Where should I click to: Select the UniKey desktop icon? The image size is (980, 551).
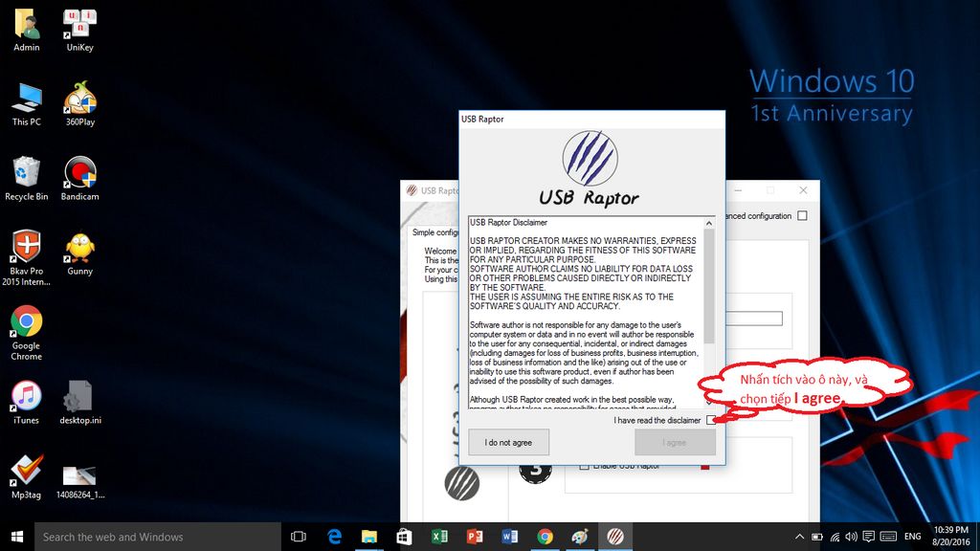pyautogui.click(x=80, y=30)
